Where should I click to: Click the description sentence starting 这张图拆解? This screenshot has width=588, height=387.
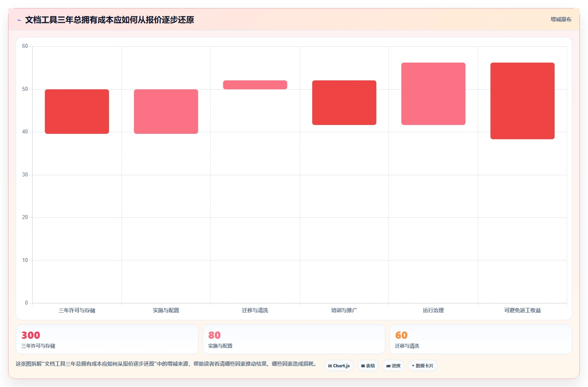pos(166,364)
